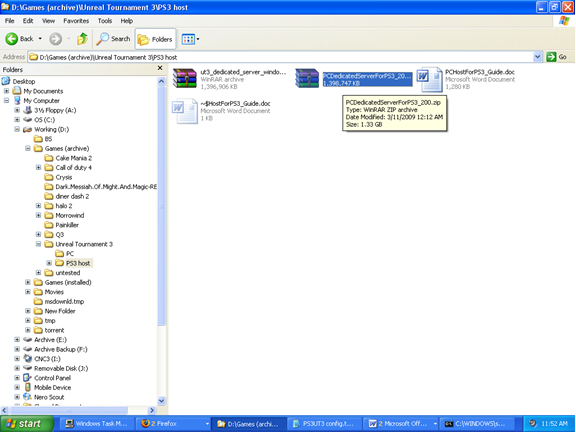Expand the Call of duty 4 folder
The width and height of the screenshot is (576, 433).
pos(38,167)
